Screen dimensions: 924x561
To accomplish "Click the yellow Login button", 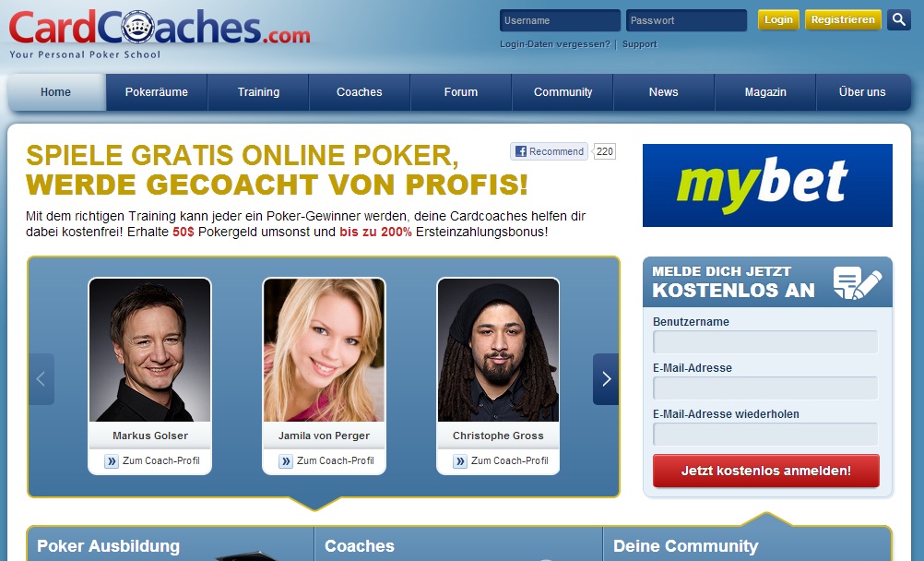I will click(x=778, y=20).
